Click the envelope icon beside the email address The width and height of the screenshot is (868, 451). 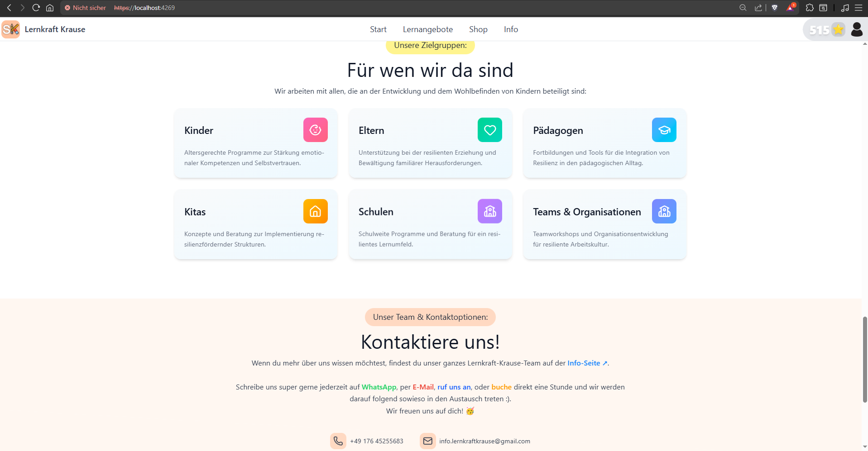(x=427, y=441)
